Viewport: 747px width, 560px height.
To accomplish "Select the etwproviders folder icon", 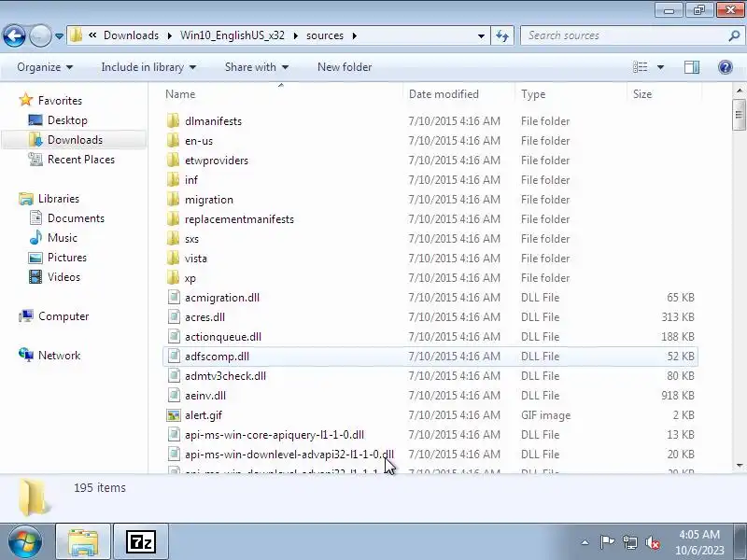I will click(174, 160).
